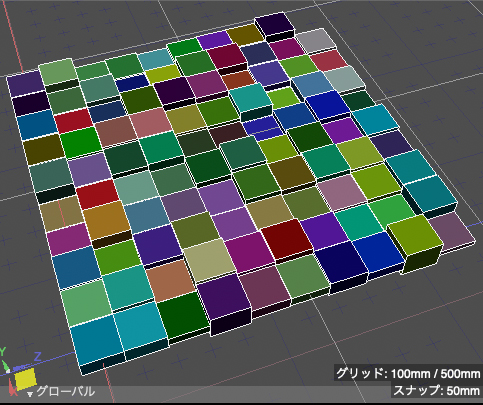
Task: Select the tall olive green cube at right
Action: (416, 243)
